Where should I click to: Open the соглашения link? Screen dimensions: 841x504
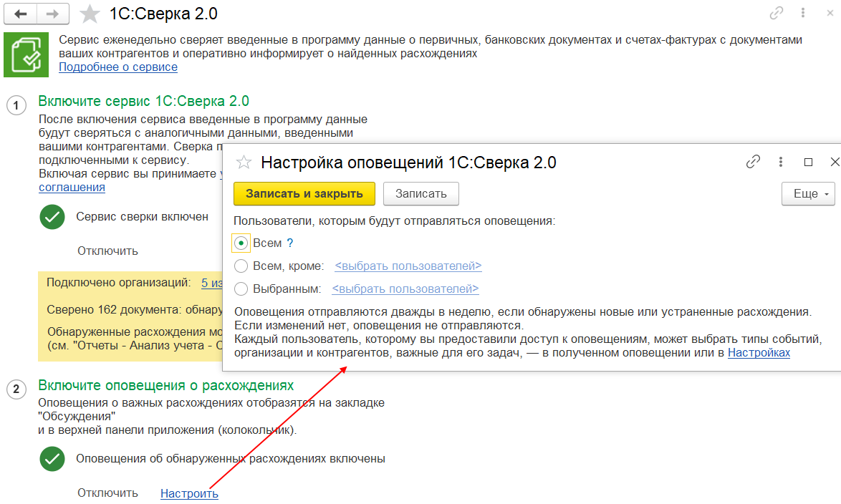72,187
